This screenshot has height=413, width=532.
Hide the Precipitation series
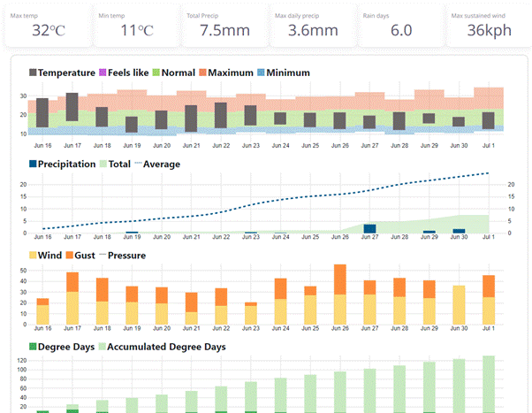pos(34,164)
